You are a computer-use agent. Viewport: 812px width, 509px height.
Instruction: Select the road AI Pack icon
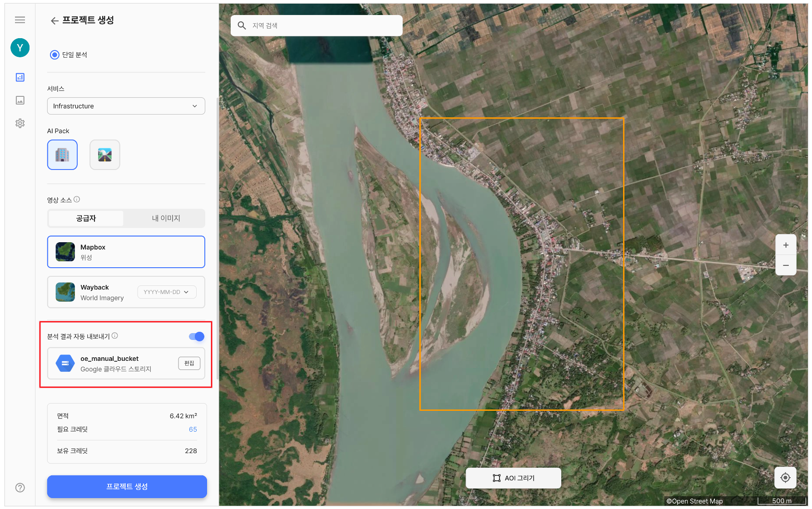point(105,155)
